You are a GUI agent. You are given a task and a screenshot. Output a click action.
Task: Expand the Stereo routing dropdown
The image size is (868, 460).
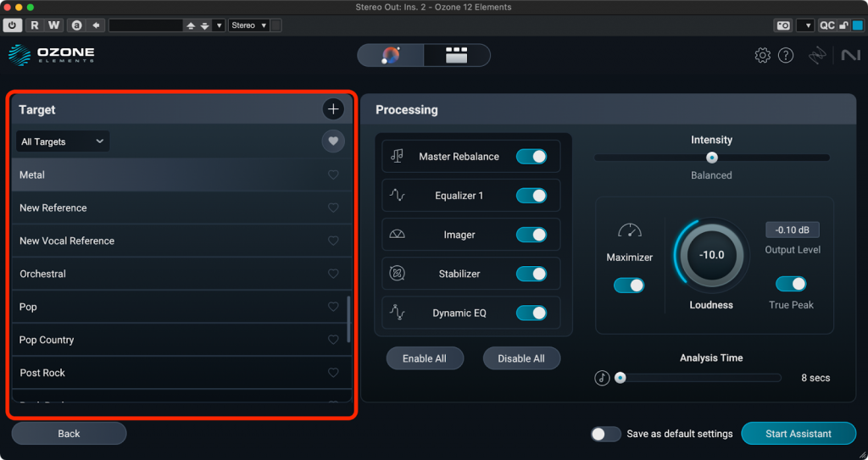click(x=249, y=25)
